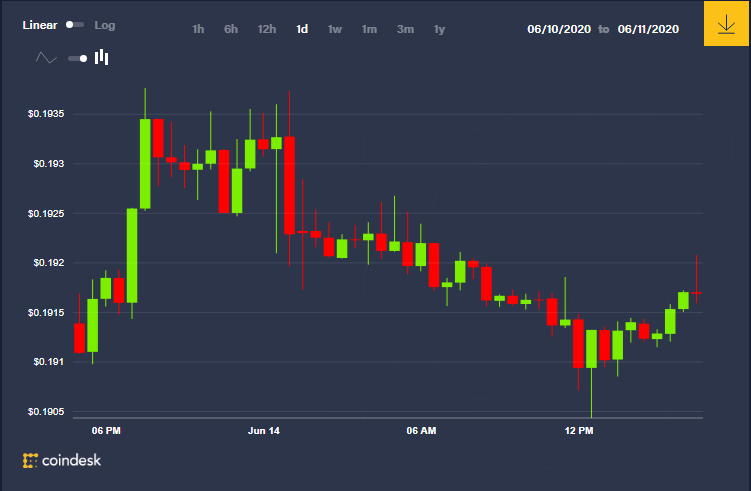Select the 1h time range

(198, 29)
